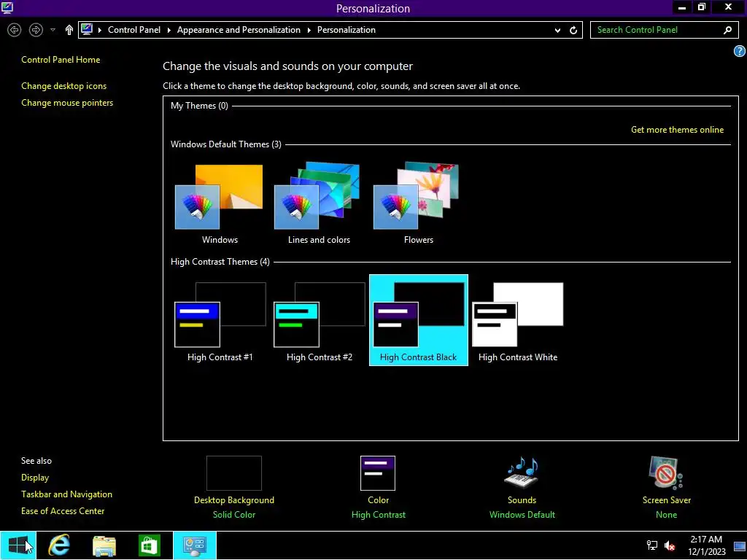Select the High Contrast Black theme
747x560 pixels.
418,320
